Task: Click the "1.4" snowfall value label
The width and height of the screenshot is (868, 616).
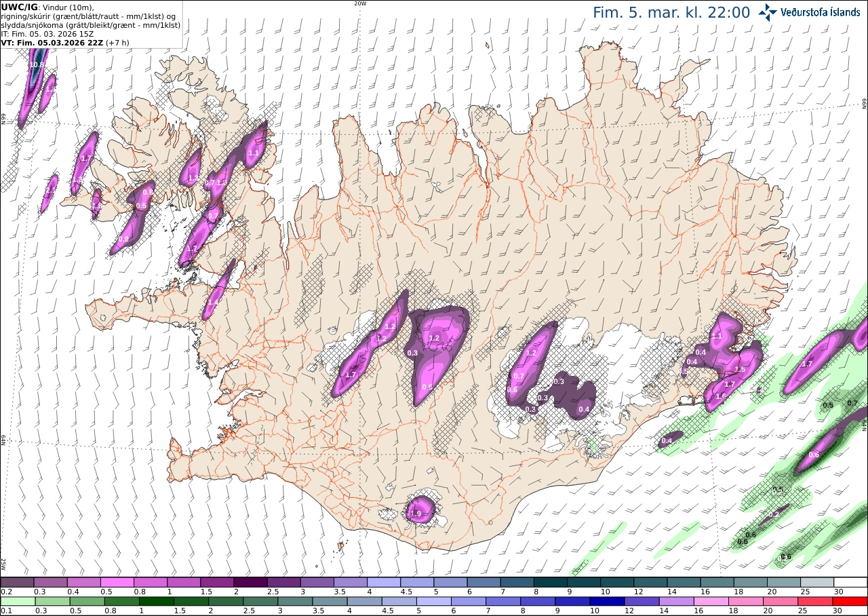Action: click(x=214, y=302)
